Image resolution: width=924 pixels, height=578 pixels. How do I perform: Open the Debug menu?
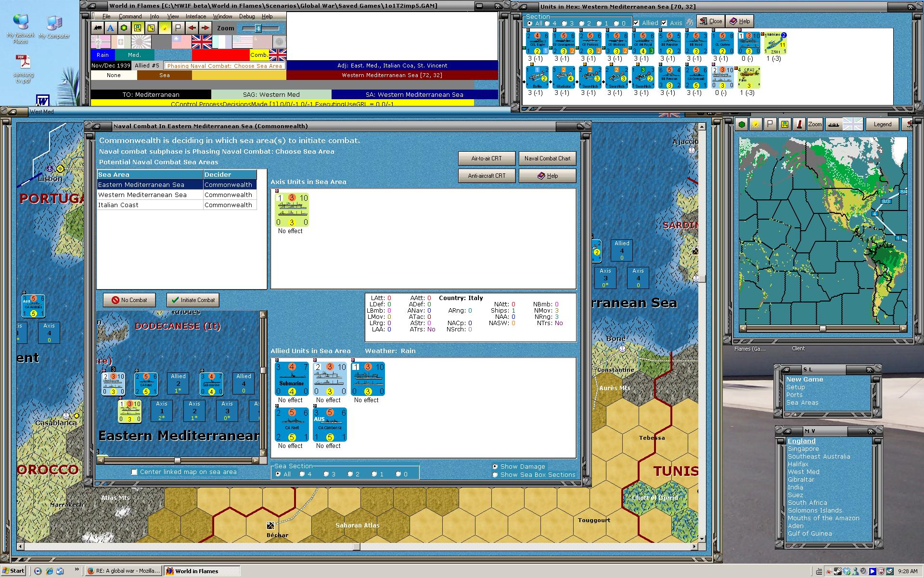247,16
